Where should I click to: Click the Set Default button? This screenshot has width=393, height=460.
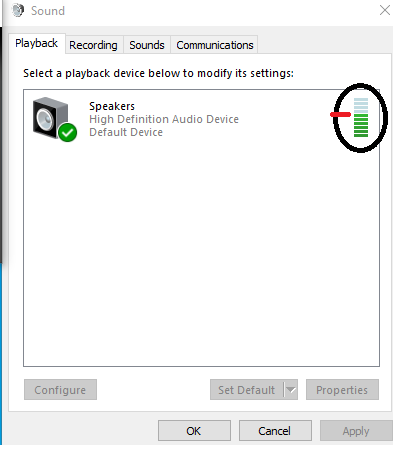click(x=247, y=390)
